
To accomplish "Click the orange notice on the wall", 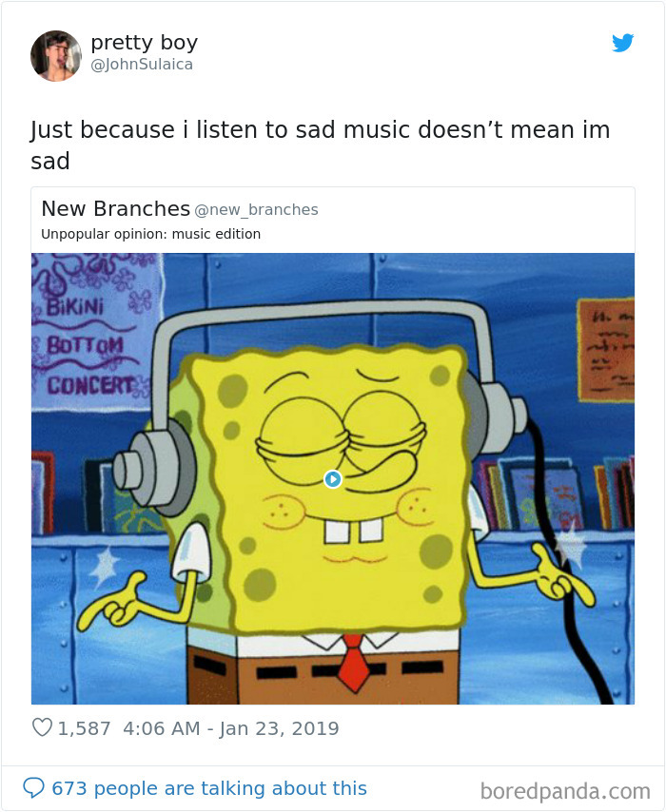I will click(606, 350).
